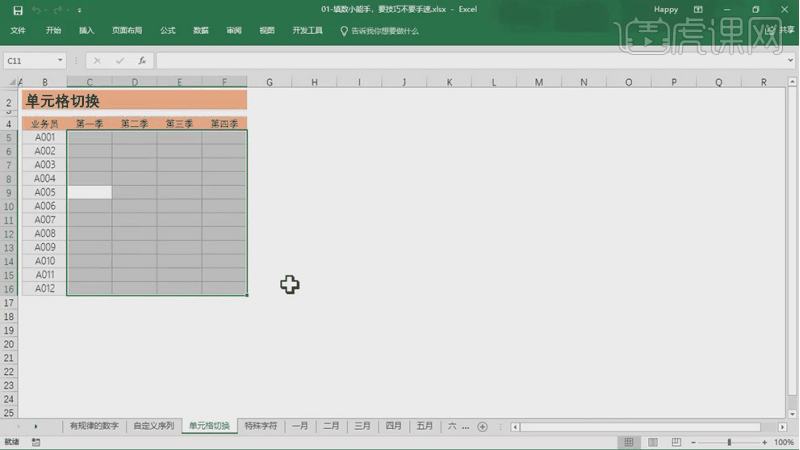Open the 文件 menu

pyautogui.click(x=18, y=31)
